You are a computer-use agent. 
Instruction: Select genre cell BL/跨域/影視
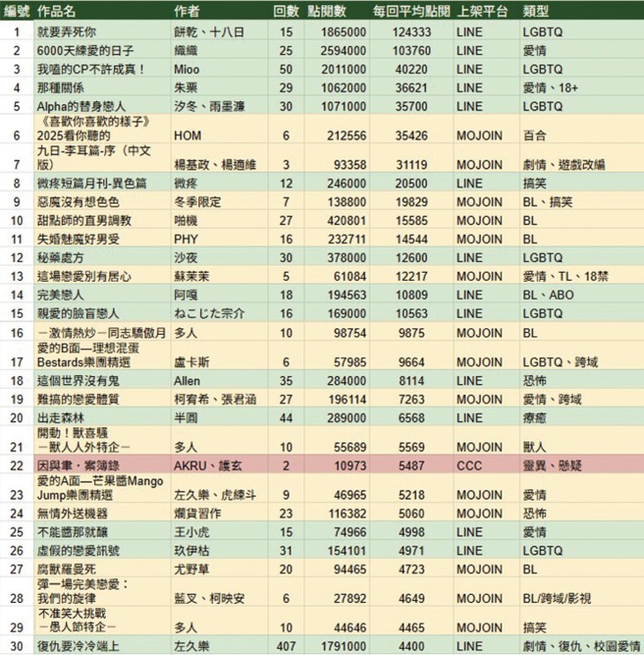tap(557, 598)
